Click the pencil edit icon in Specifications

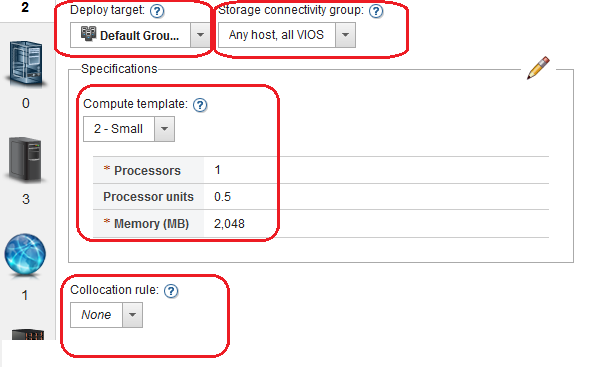click(x=538, y=68)
